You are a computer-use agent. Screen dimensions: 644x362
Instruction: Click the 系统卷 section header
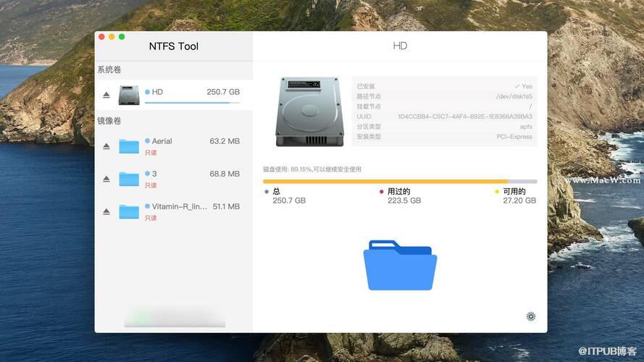point(109,70)
